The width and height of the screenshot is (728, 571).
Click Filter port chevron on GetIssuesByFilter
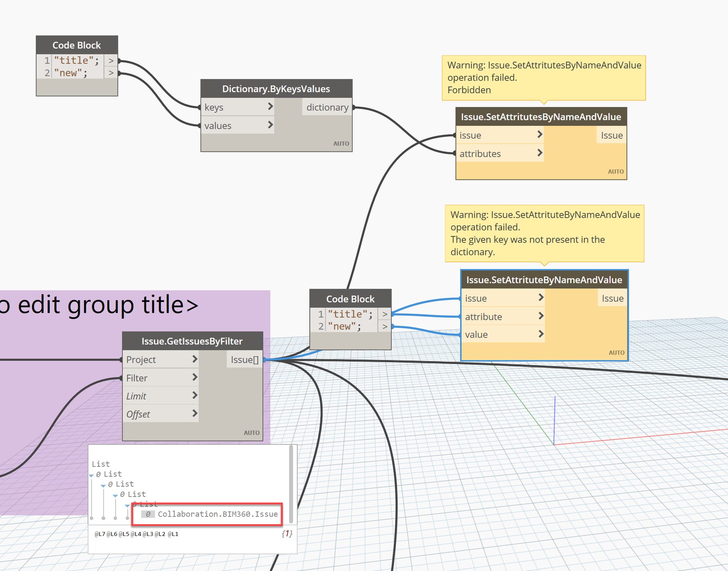[x=195, y=377]
